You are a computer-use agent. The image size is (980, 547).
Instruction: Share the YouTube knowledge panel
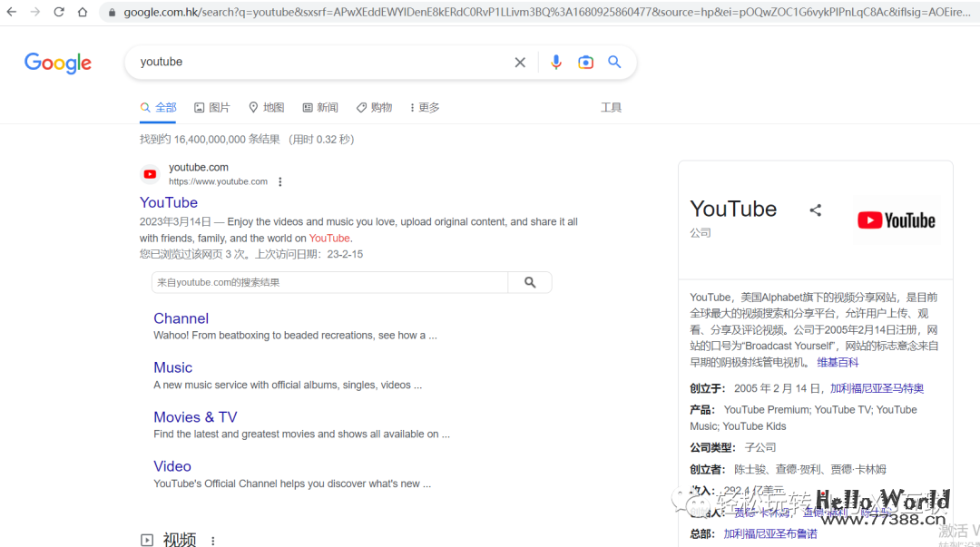815,210
